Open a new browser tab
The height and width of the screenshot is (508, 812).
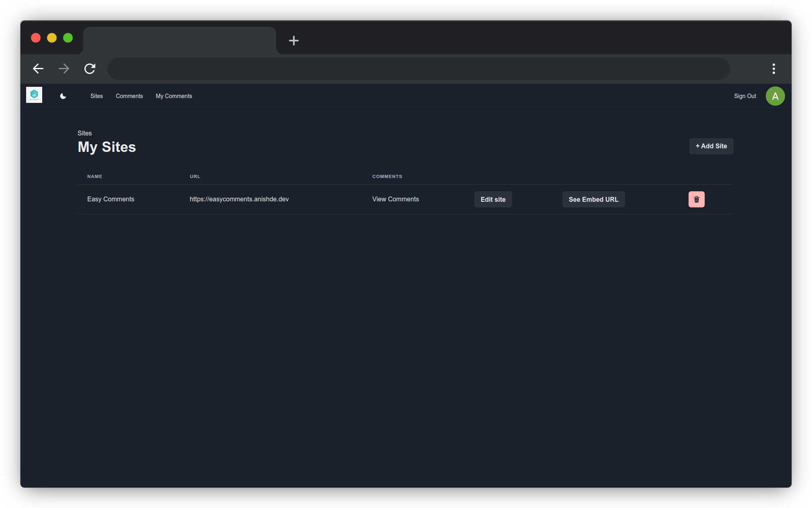click(x=294, y=41)
